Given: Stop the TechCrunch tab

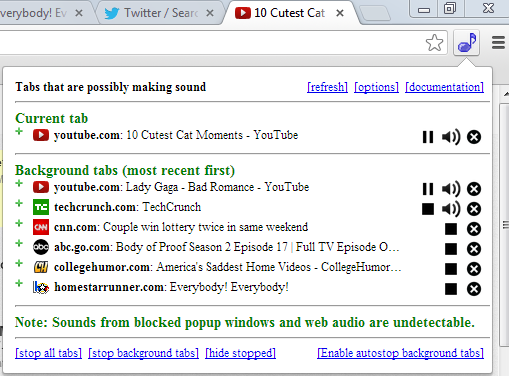Looking at the screenshot, I should 428,209.
